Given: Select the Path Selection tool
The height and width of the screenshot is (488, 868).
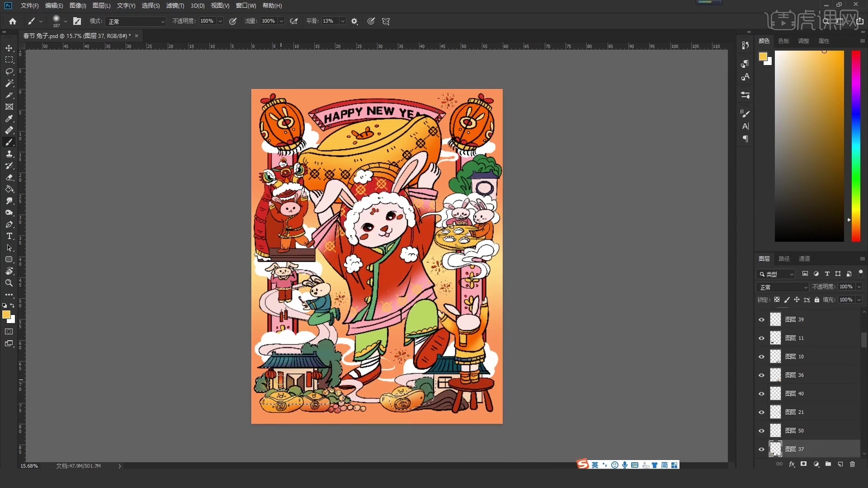Looking at the screenshot, I should [x=9, y=248].
